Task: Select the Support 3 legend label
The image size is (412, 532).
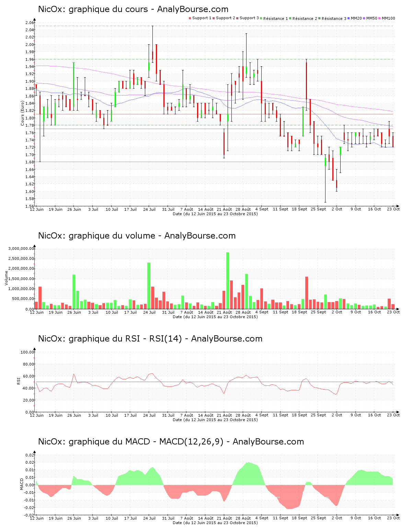Action: pos(249,18)
